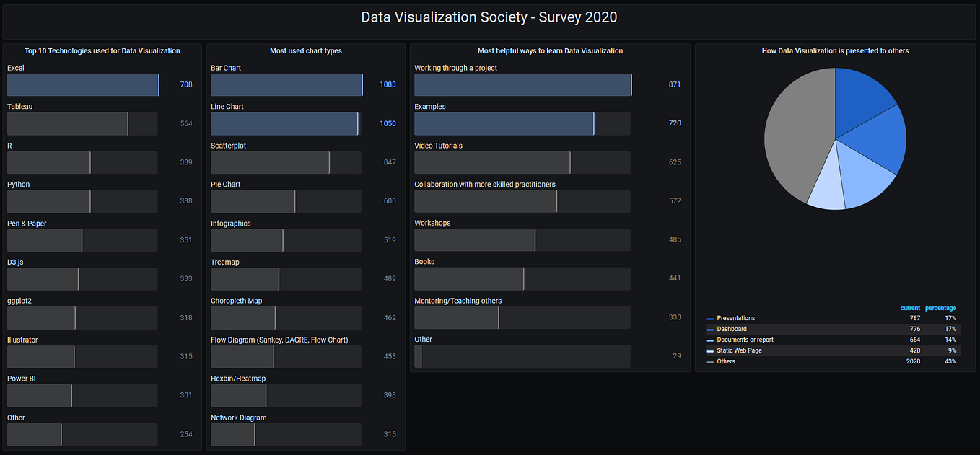Image resolution: width=980 pixels, height=455 pixels.
Task: Toggle the Presentations series in the legend
Action: [735, 317]
